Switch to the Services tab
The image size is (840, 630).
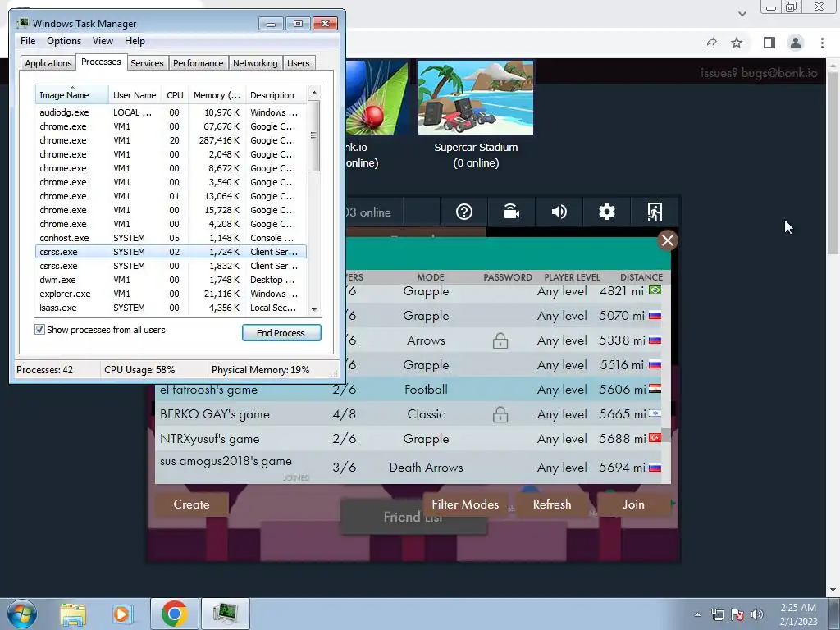click(x=147, y=62)
